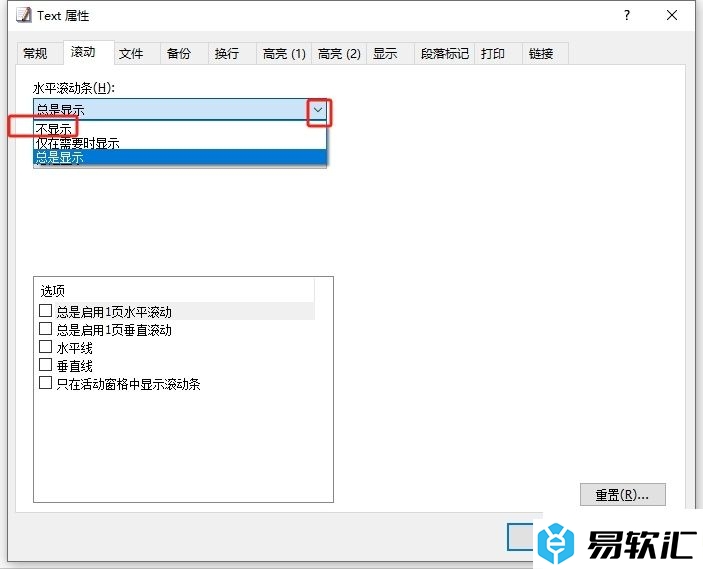
Task: Click the Text 属性 title bar icon
Action: 24,15
